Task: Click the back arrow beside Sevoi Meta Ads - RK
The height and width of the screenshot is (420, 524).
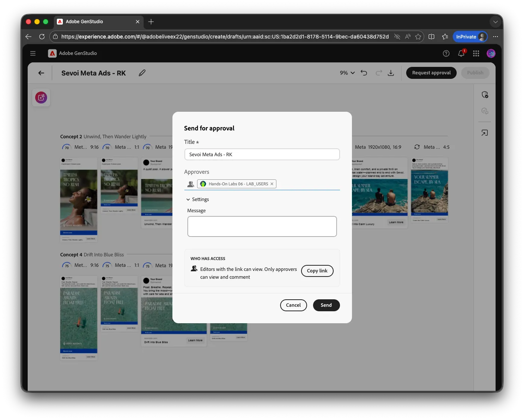Action: coord(41,73)
